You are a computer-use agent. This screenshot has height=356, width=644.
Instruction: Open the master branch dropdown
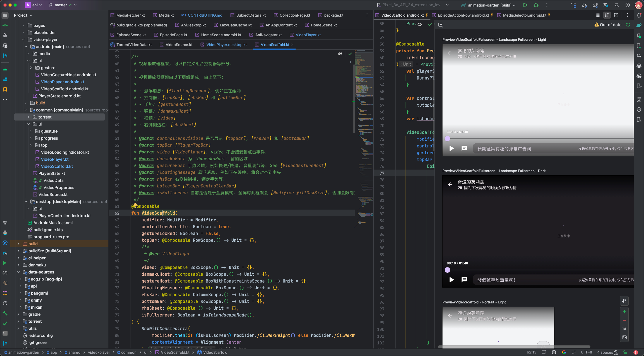(63, 5)
